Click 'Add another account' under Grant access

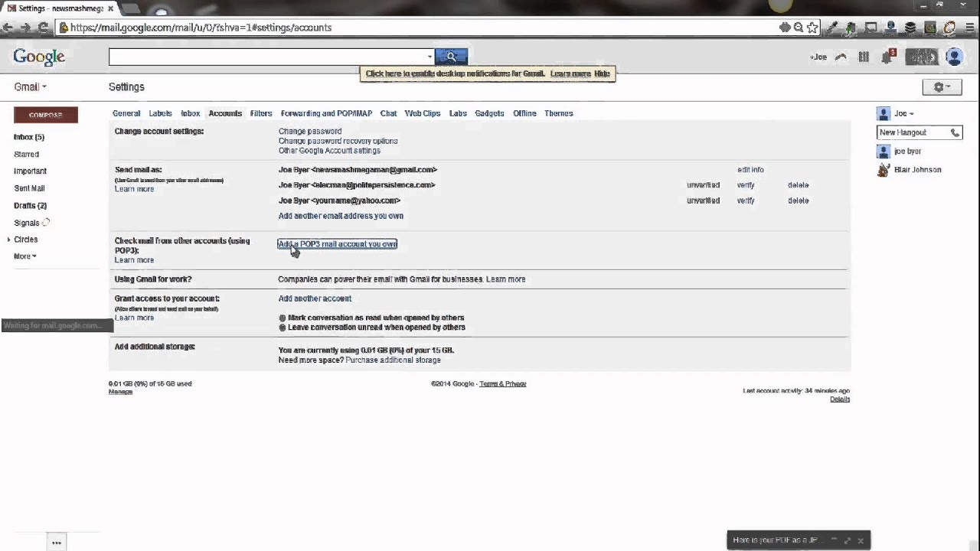315,298
